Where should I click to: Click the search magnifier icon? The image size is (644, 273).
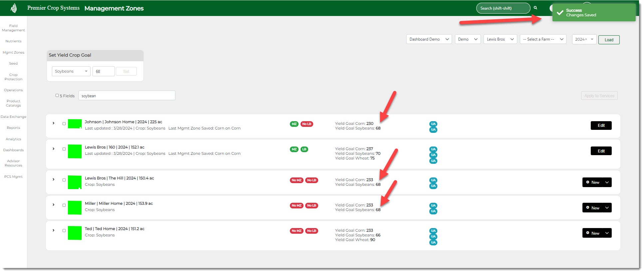[536, 8]
